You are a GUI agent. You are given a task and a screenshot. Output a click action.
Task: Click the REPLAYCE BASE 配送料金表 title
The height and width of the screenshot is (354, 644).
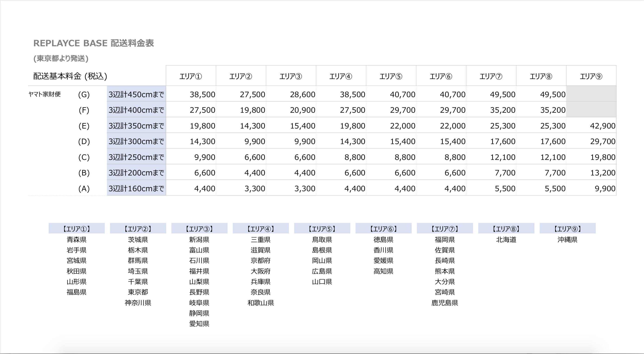point(94,43)
